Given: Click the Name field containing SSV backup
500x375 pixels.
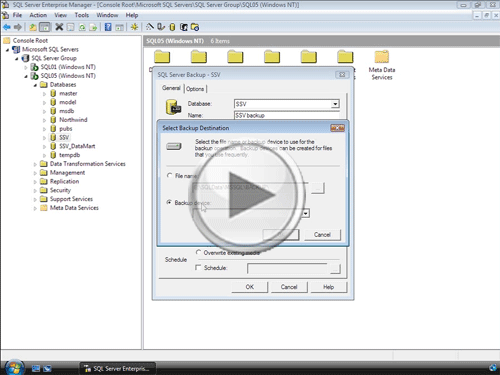Looking at the screenshot, I should point(287,115).
